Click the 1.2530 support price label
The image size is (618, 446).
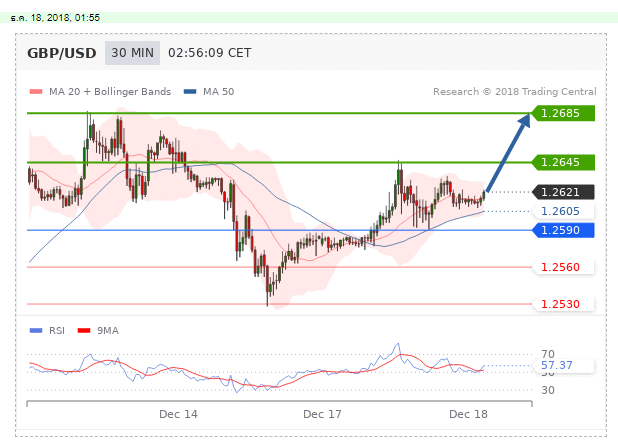(x=563, y=304)
